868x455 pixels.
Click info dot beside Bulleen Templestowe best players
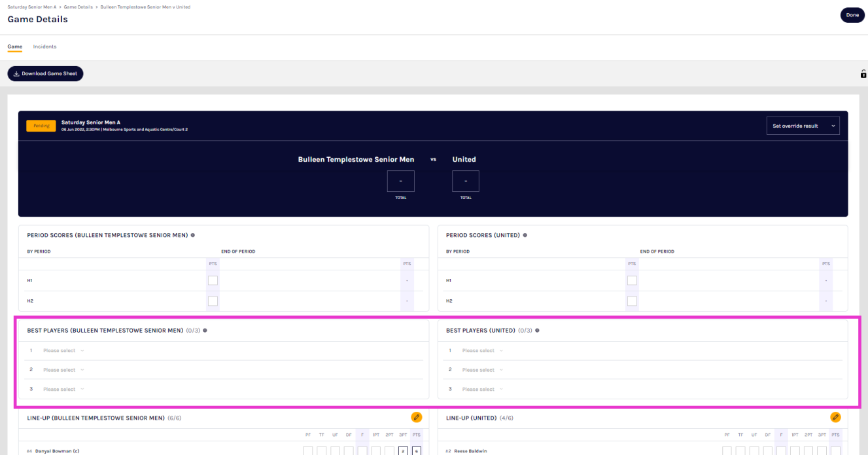205,331
